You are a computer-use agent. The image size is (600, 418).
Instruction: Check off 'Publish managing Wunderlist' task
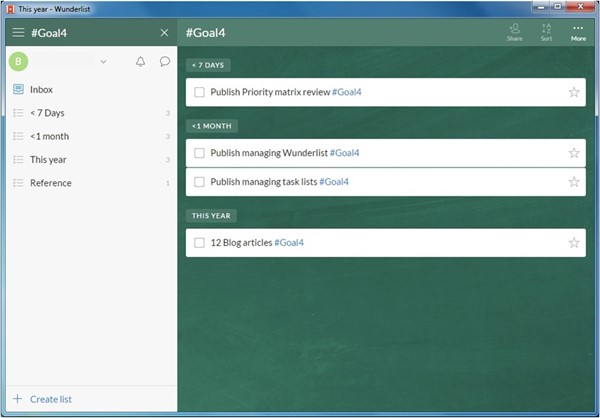coord(199,153)
